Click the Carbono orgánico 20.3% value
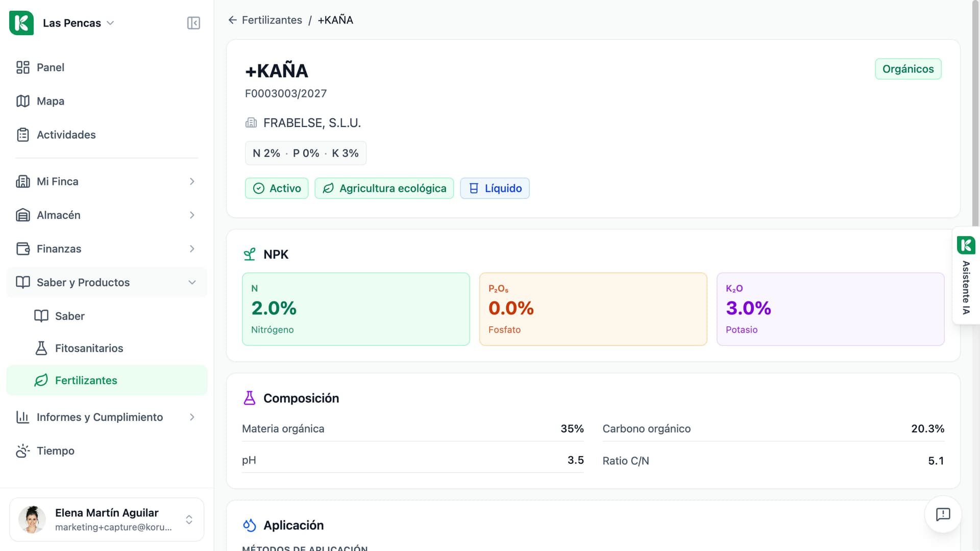Screen dimensions: 980x551 coord(927,429)
